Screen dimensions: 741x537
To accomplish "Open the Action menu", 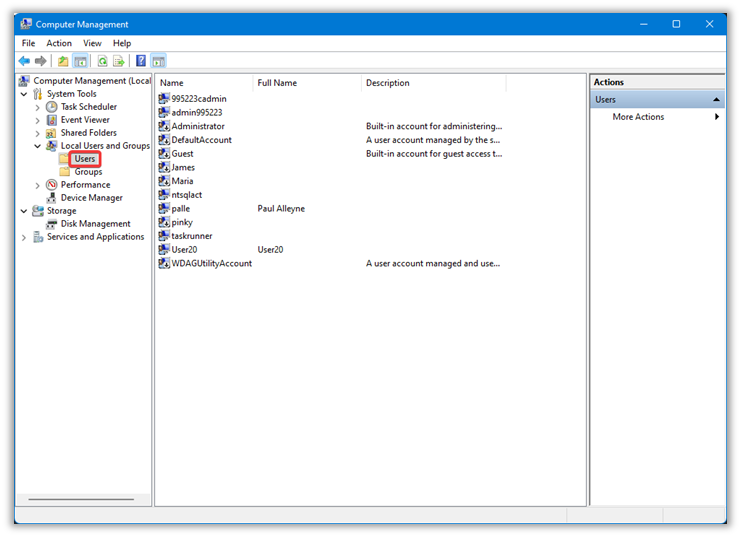I will 59,43.
